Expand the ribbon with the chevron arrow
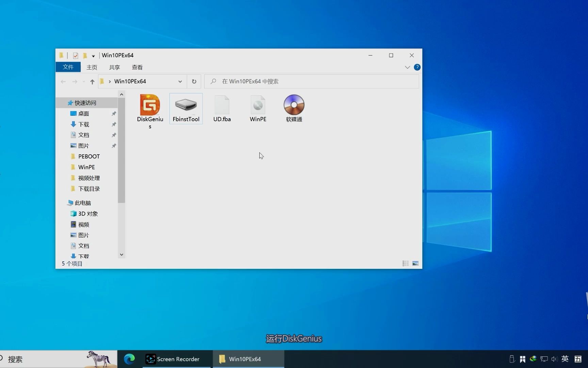 407,67
